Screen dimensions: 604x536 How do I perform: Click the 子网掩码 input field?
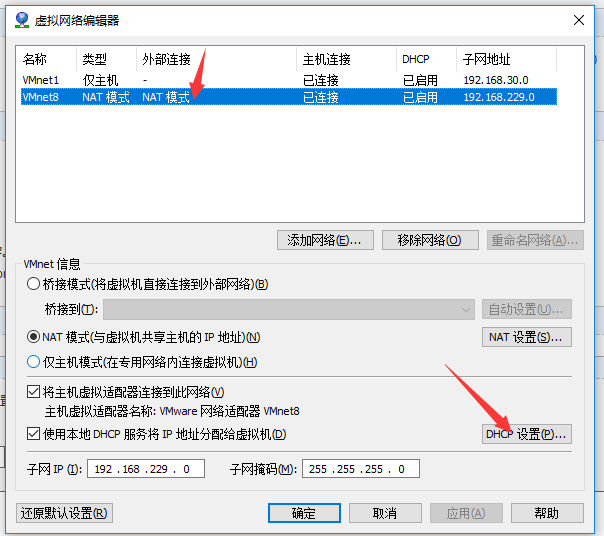(x=361, y=469)
